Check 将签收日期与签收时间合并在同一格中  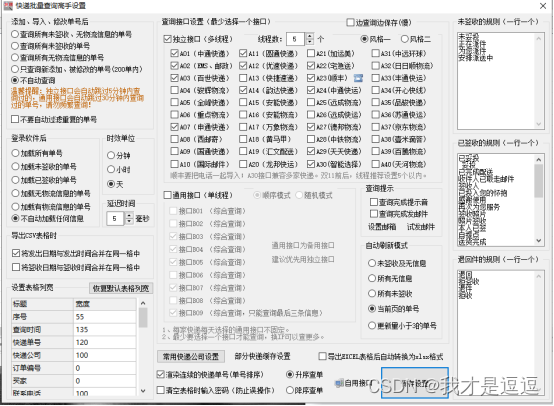pos(16,267)
